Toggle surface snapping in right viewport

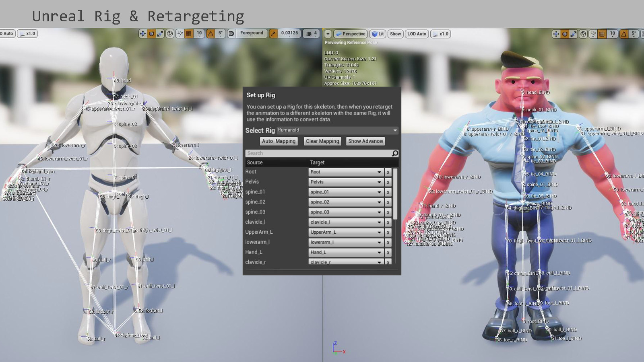(593, 34)
